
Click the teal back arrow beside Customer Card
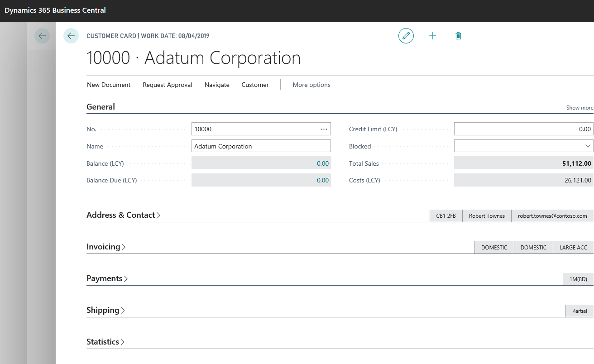[71, 36]
